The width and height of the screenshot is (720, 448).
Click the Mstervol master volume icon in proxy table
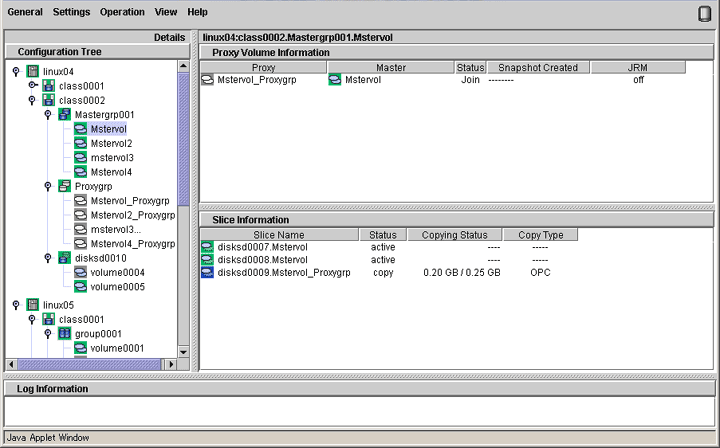(335, 80)
